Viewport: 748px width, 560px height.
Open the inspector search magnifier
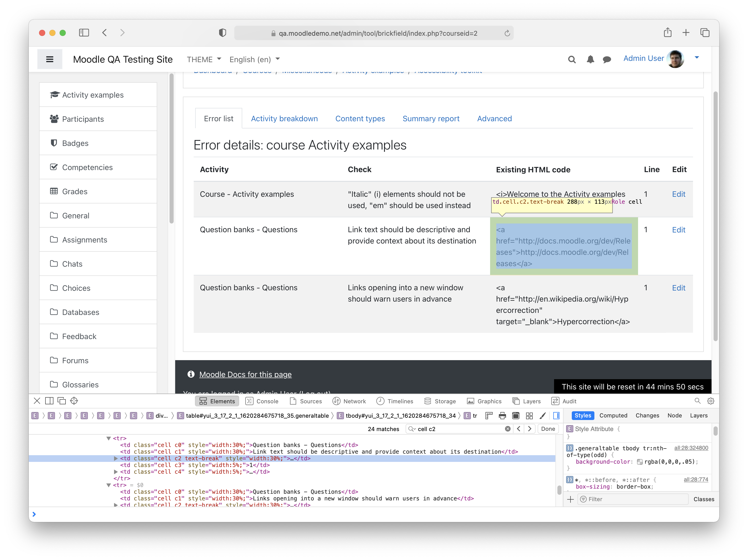(x=697, y=401)
